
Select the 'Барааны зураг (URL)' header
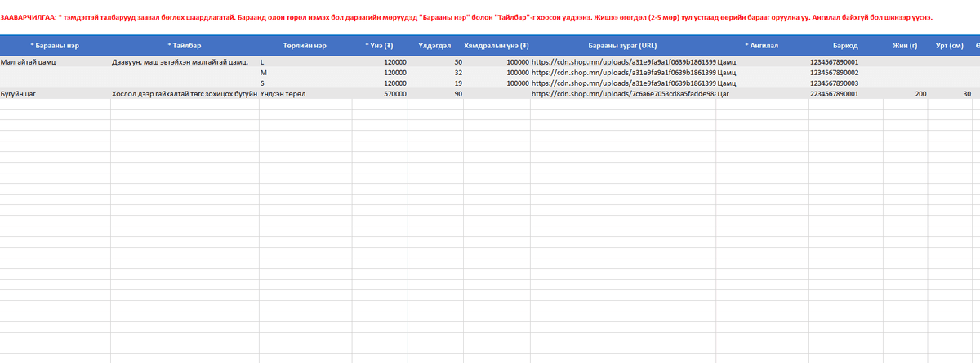coord(622,46)
